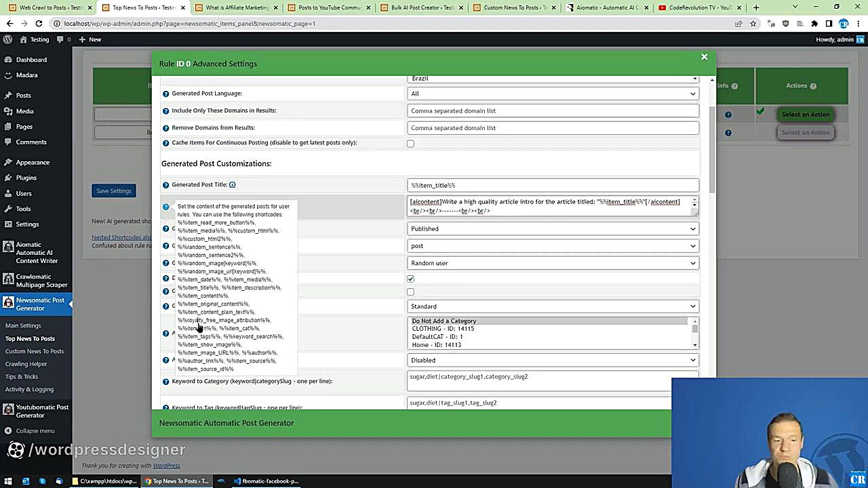Bookmark this page with the star icon
Viewport: 868px width, 488px height.
753,23
